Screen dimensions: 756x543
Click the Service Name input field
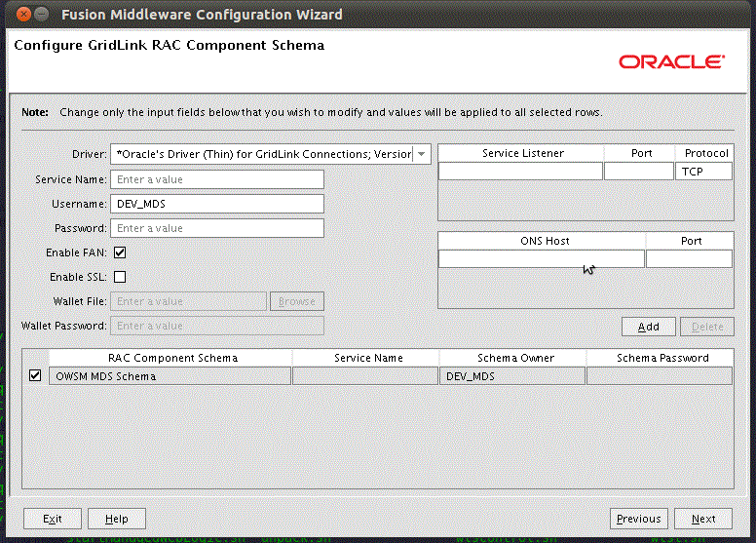point(217,179)
